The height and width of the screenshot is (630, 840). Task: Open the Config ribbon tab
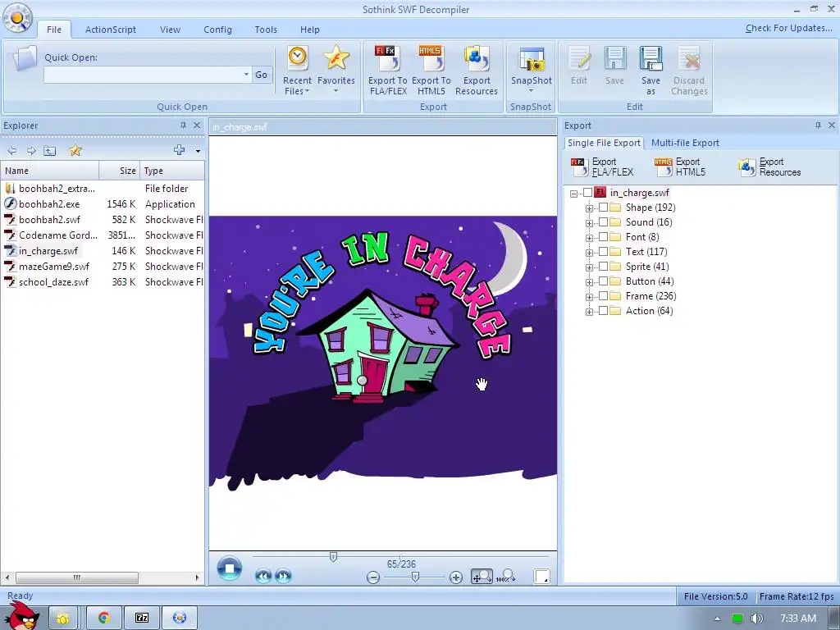click(217, 30)
